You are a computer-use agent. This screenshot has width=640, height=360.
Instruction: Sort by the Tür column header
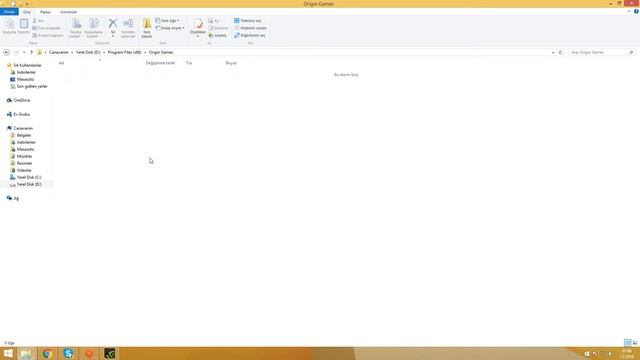[189, 63]
